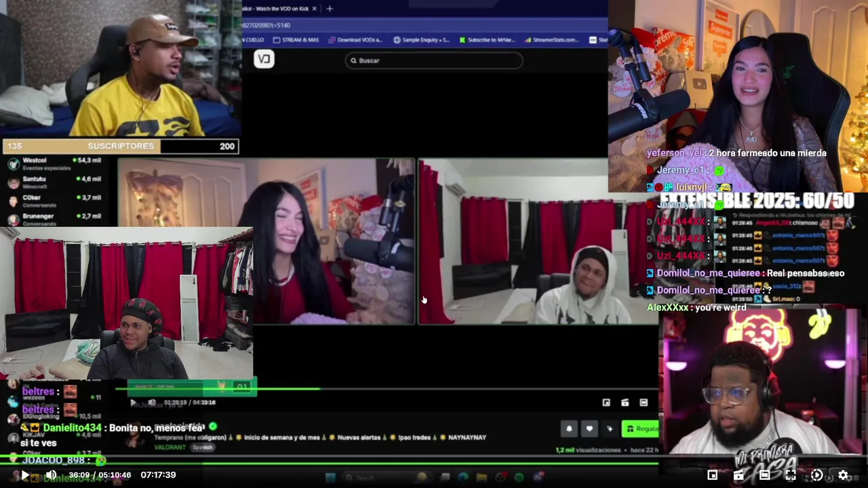This screenshot has width=868, height=488.
Task: Click the green 'Regalar' button
Action: [640, 428]
